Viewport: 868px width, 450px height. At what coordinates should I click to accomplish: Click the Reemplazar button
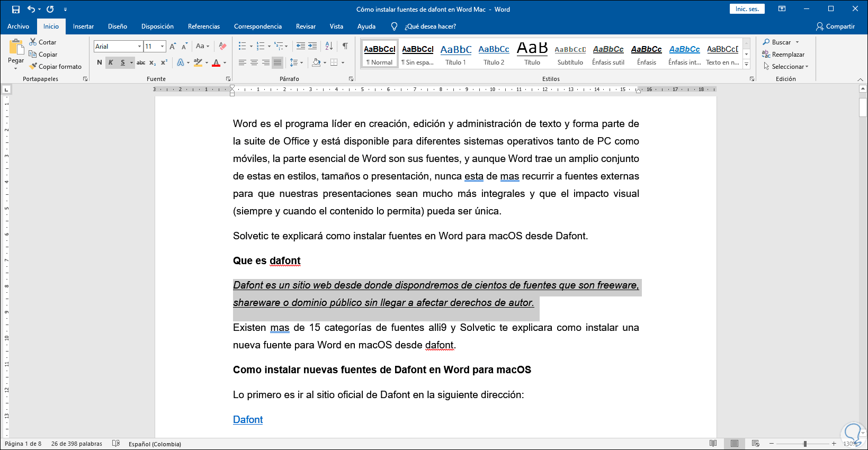[783, 55]
